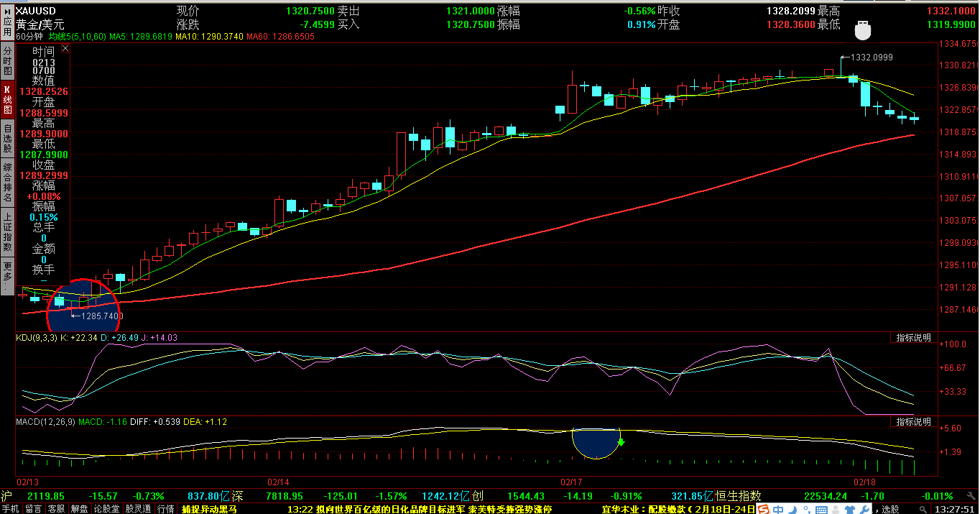Click the 卖出 price 1321.0000
Screen dimensions: 980x514
[x=470, y=12]
